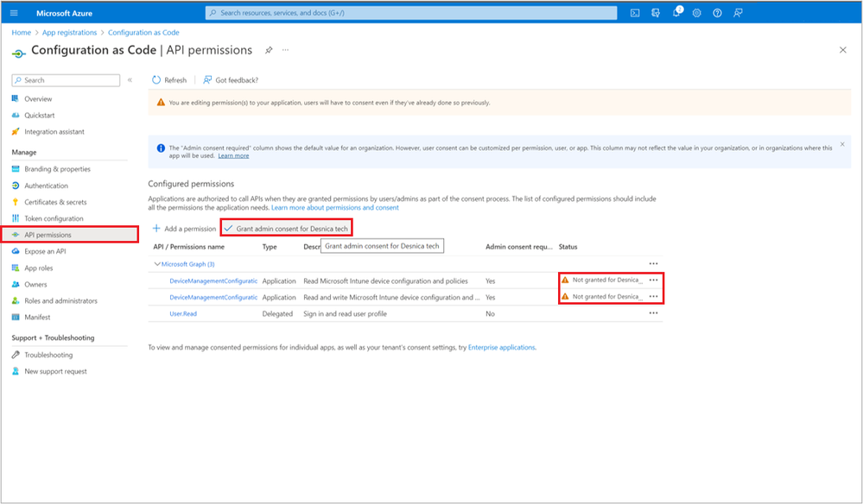Viewport: 863px width, 504px height.
Task: Open the help question mark icon
Action: (717, 13)
